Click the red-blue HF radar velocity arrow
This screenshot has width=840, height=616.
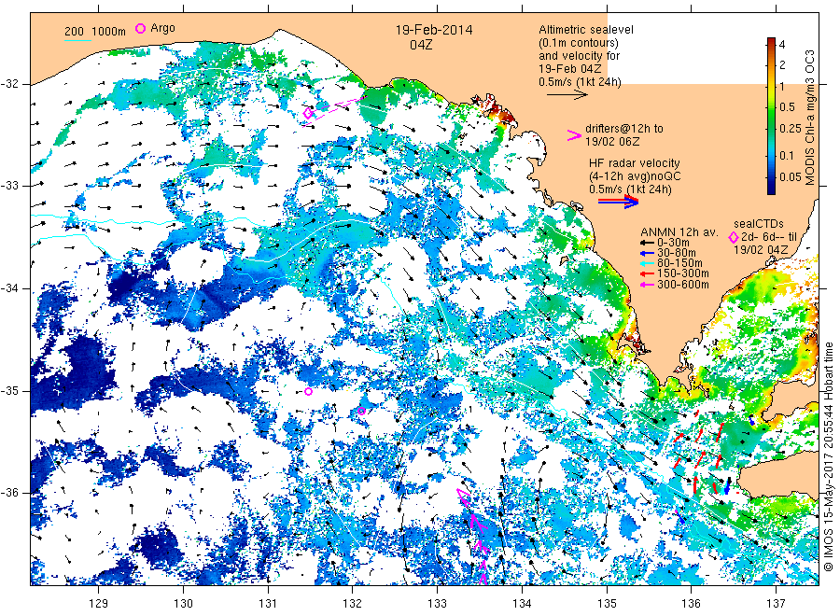619,202
